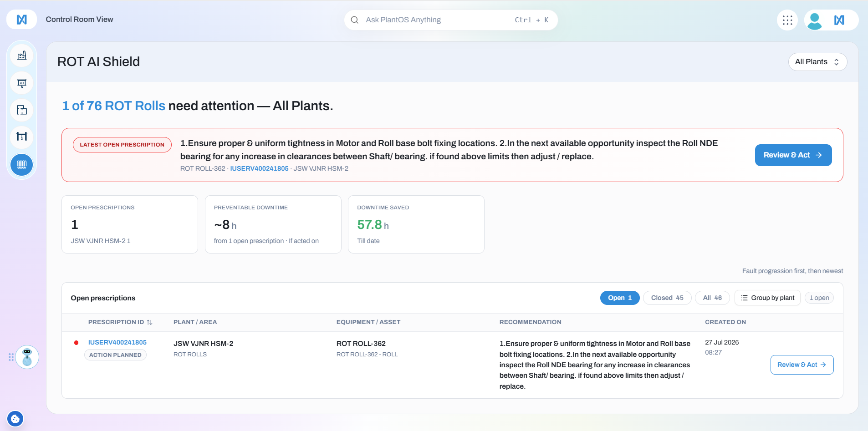
Task: Click Review & Act in the table row
Action: pyautogui.click(x=802, y=365)
